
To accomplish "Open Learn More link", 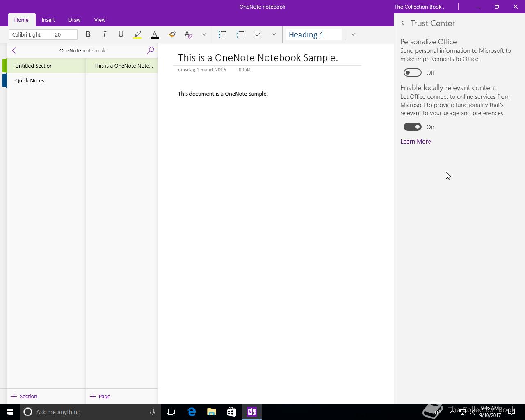I will 415,141.
